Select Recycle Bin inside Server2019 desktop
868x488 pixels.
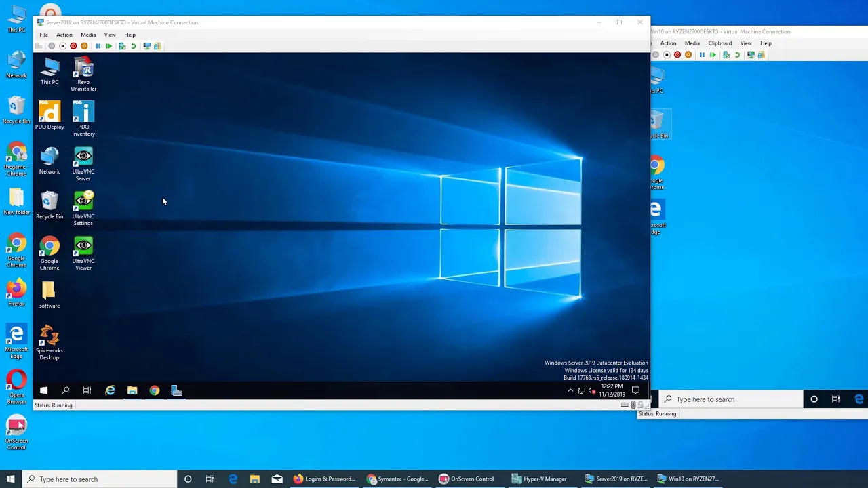[x=50, y=206]
